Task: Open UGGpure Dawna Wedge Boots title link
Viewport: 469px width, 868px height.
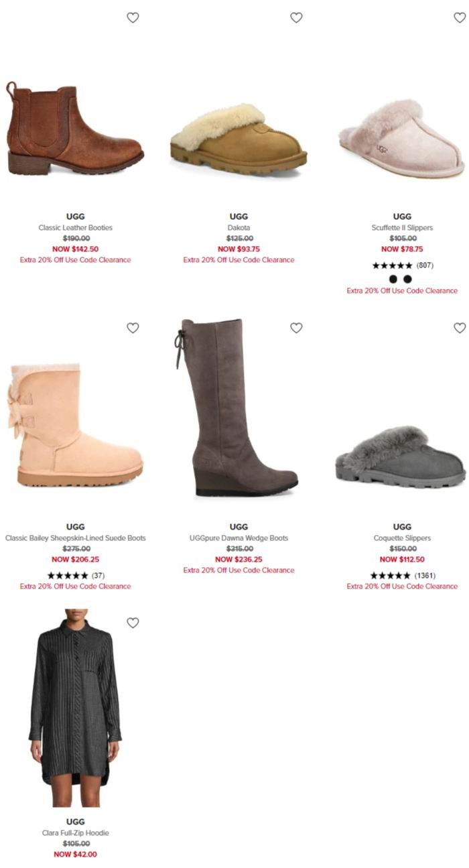Action: coord(239,538)
